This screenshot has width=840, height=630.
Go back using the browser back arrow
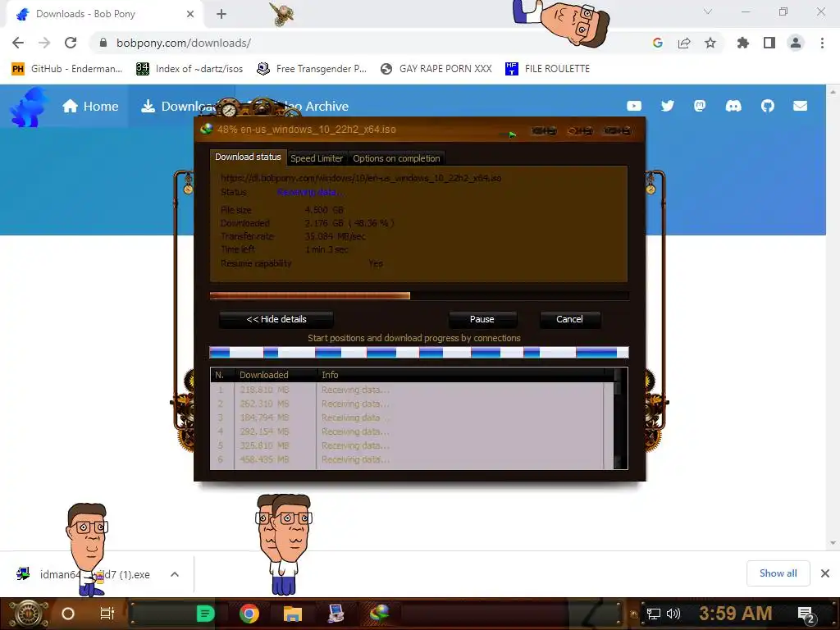18,43
